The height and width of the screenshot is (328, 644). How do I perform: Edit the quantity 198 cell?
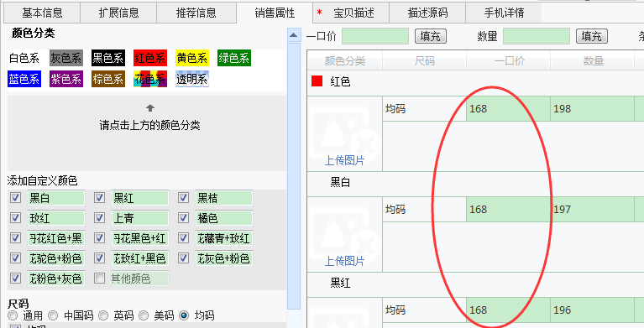[593, 109]
